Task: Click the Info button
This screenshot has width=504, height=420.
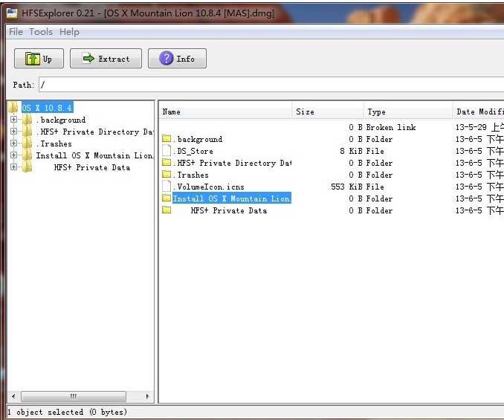Action: (177, 59)
